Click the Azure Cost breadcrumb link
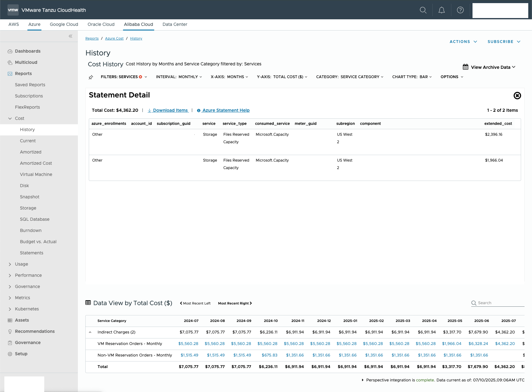Screen dimensions: 532x392 [114, 39]
